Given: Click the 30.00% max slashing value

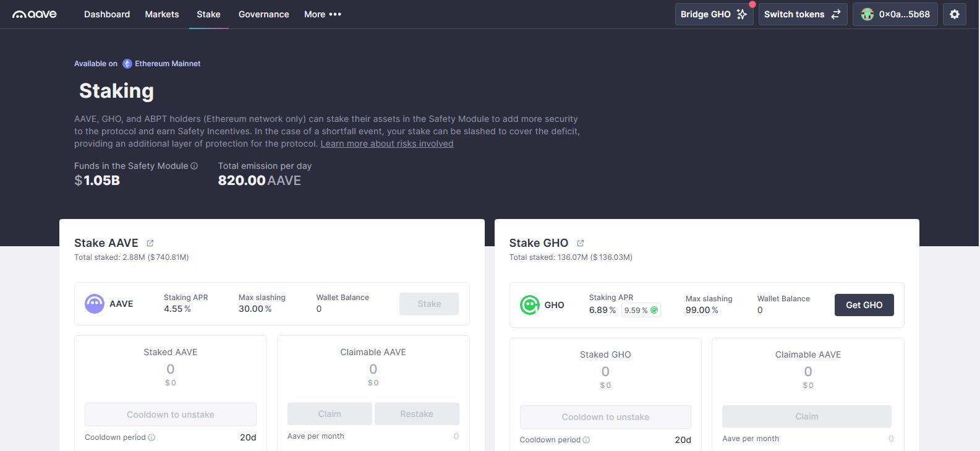Looking at the screenshot, I should point(255,309).
